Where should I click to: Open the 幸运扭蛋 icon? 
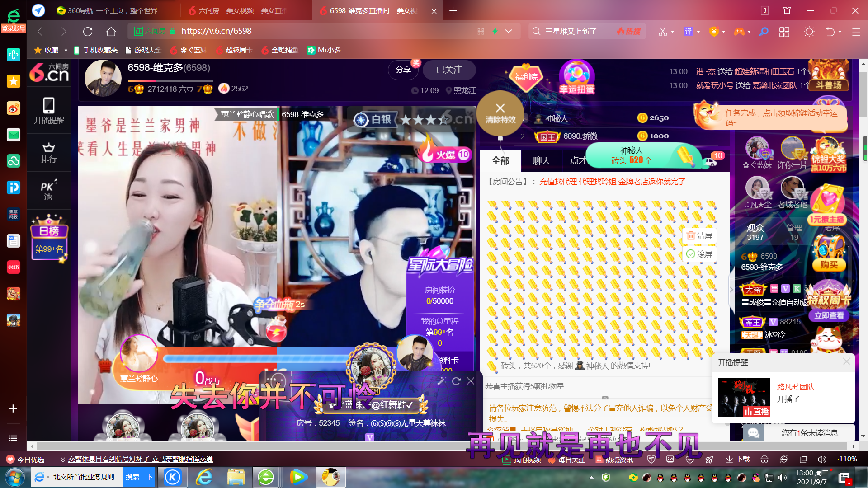tap(576, 77)
